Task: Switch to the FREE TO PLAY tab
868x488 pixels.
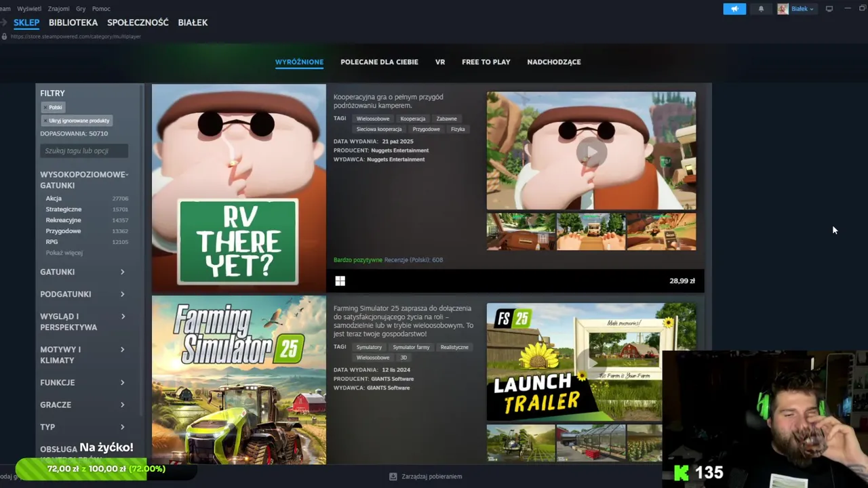Action: click(486, 62)
